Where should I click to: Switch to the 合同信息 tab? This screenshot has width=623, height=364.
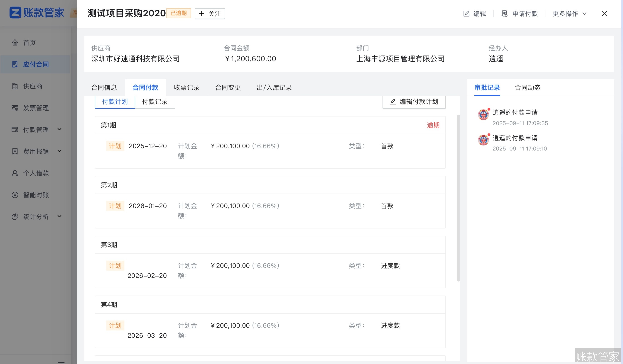click(104, 87)
